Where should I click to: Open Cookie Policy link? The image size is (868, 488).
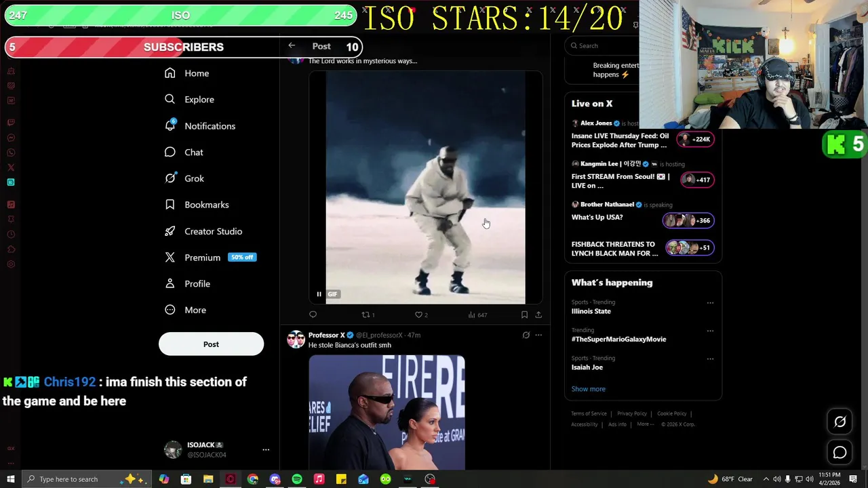pos(671,413)
